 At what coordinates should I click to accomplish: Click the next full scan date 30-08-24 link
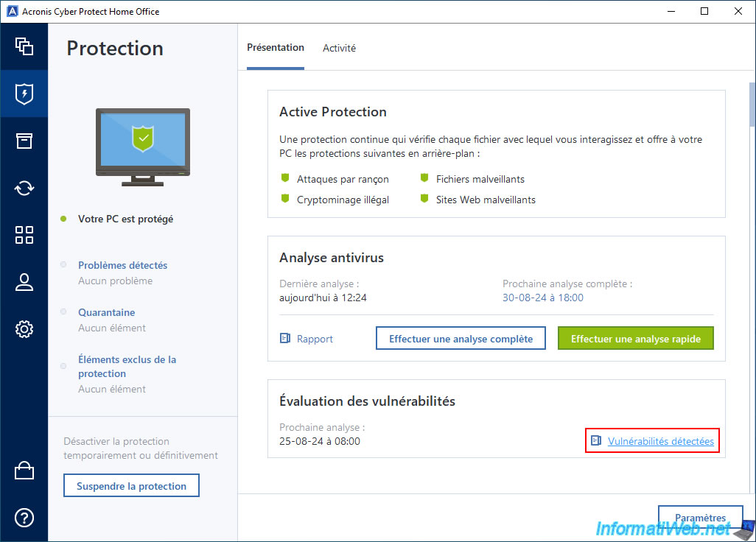point(543,298)
